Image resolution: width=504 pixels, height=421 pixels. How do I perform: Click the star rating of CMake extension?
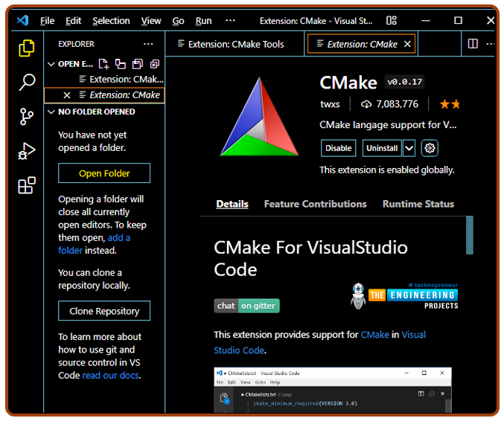pyautogui.click(x=450, y=104)
